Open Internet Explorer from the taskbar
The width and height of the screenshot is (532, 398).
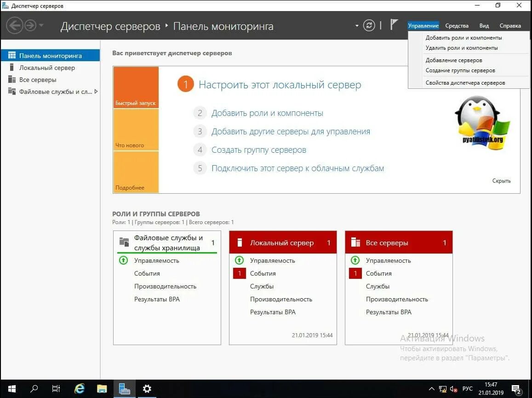tap(79, 389)
